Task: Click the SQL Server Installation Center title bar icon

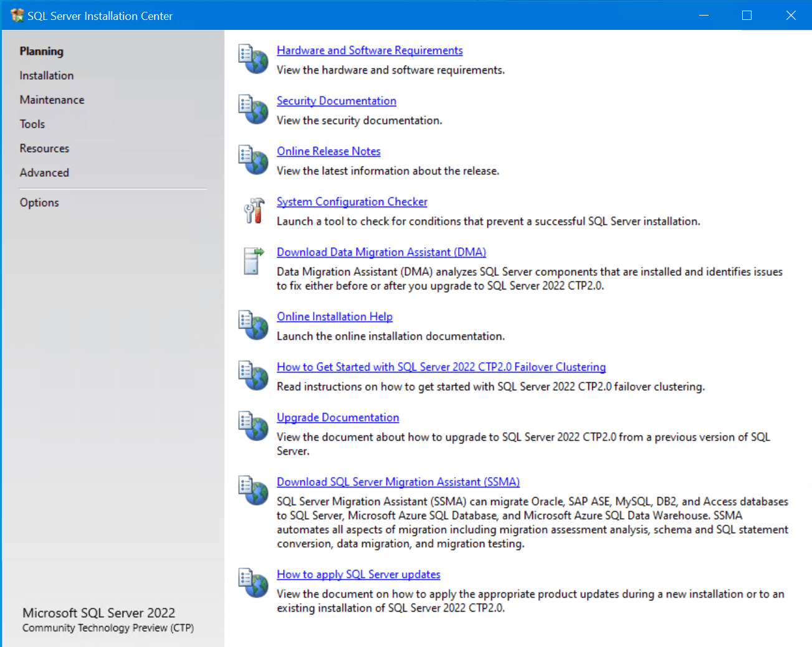Action: click(x=17, y=15)
